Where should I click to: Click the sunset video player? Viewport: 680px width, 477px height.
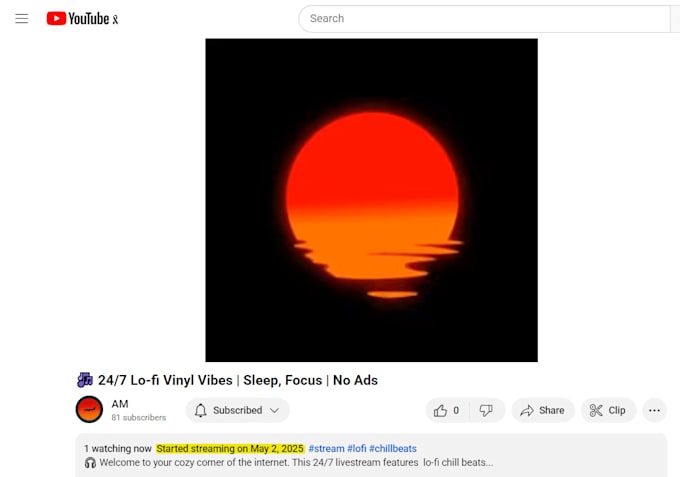click(x=372, y=200)
